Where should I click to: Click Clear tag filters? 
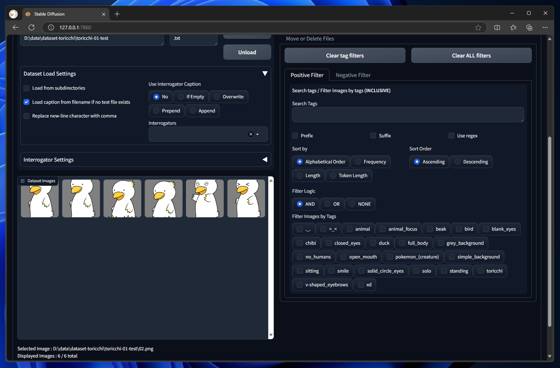(x=345, y=55)
